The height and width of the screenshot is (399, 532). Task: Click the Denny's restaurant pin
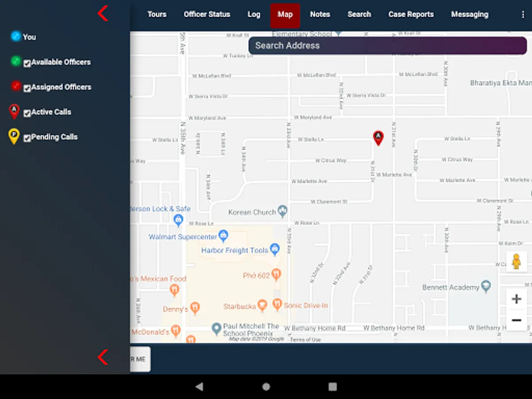195,308
